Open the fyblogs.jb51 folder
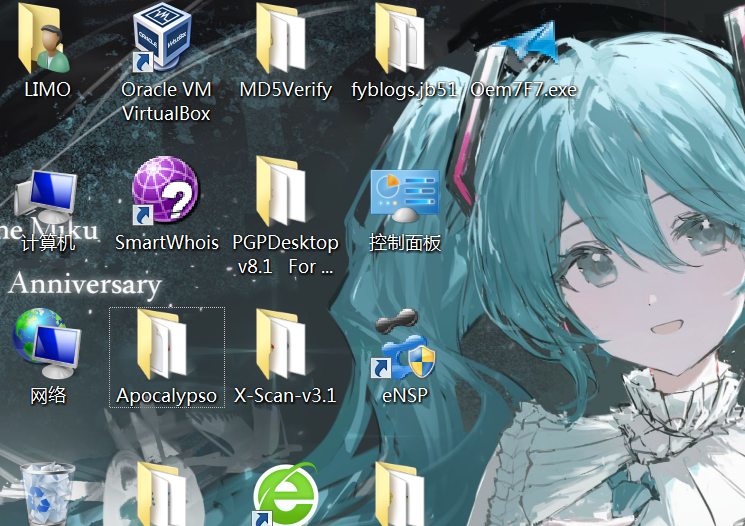Screen dimensions: 745x526 (x=400, y=37)
